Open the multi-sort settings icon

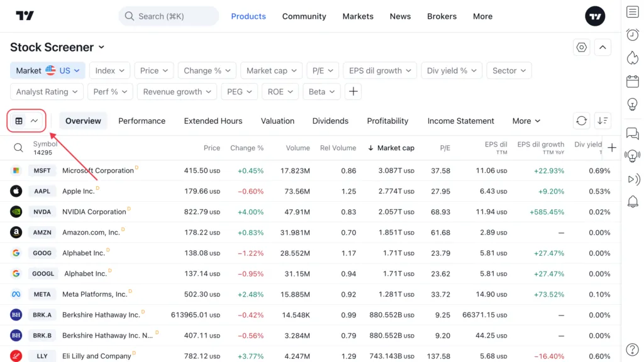click(x=602, y=121)
